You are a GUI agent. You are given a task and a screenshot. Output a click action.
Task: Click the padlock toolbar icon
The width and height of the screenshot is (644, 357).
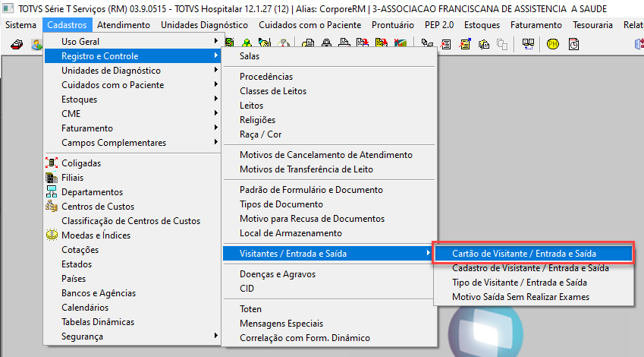pos(326,43)
